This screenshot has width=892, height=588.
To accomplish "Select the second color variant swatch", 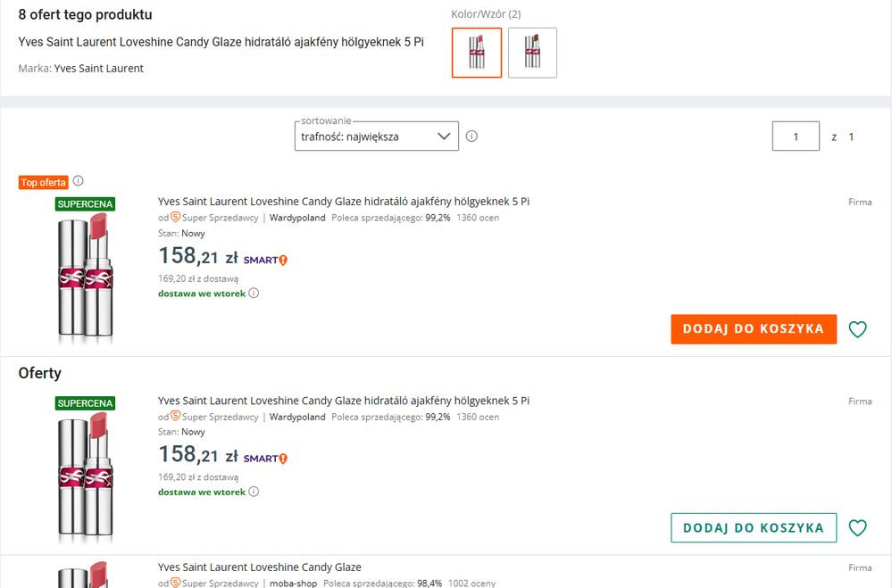I will (x=532, y=53).
